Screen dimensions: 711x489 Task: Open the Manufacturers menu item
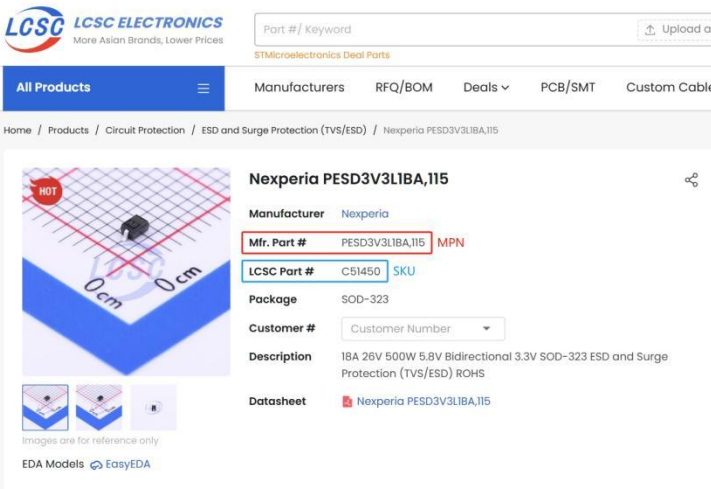[x=299, y=88]
